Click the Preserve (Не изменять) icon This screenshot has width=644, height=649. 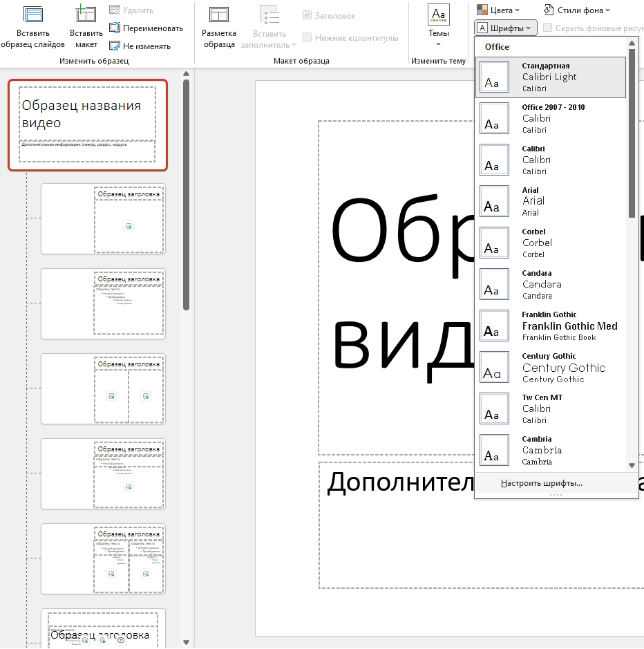point(115,46)
